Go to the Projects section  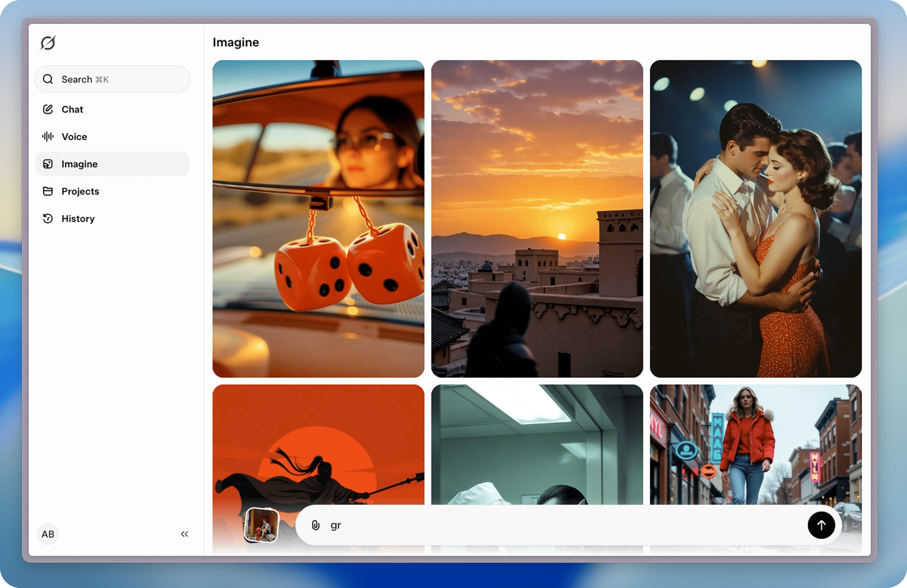pyautogui.click(x=80, y=191)
